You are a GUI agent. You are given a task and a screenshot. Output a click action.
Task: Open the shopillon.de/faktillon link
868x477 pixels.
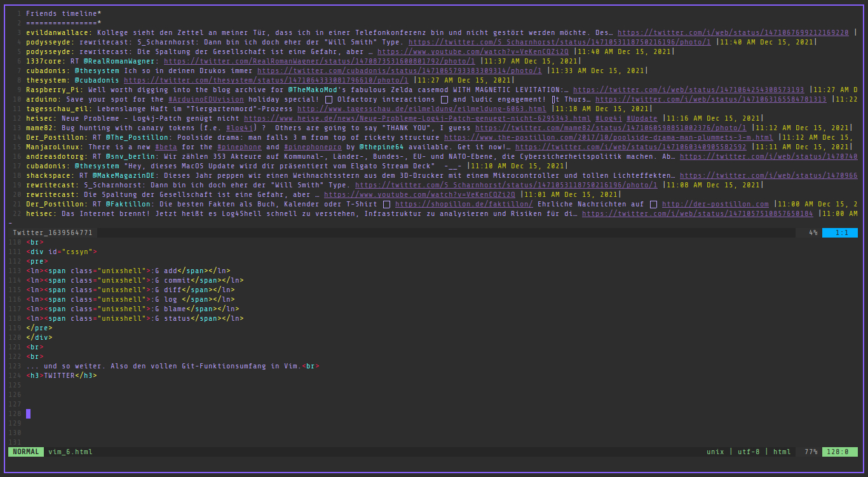[x=464, y=204]
